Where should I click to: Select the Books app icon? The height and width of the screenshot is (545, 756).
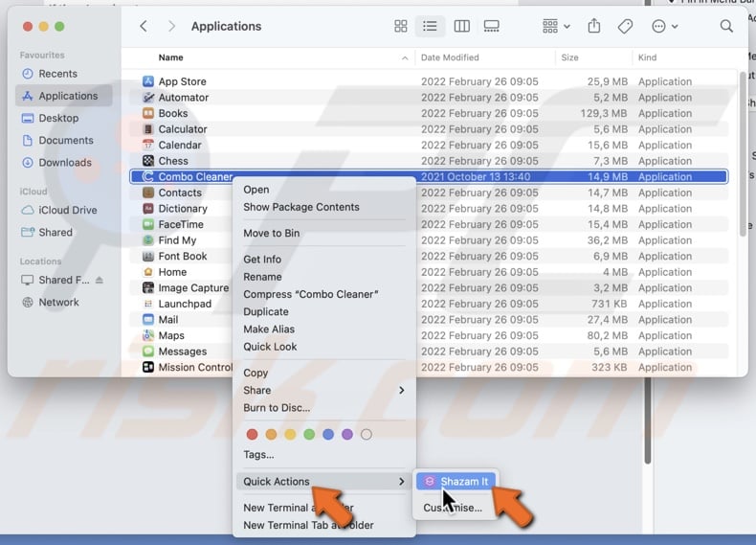[148, 113]
